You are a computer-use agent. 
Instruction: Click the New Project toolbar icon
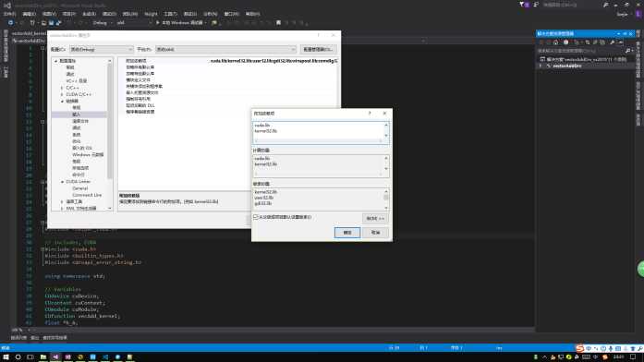[32, 22]
